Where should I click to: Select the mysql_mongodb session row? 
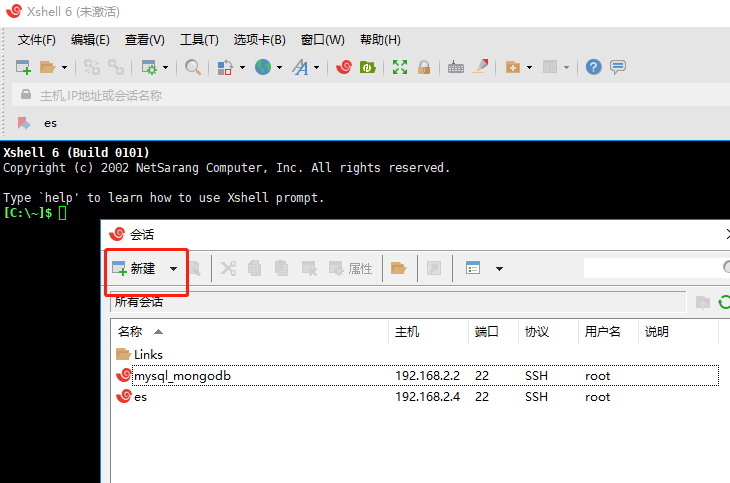(x=417, y=376)
